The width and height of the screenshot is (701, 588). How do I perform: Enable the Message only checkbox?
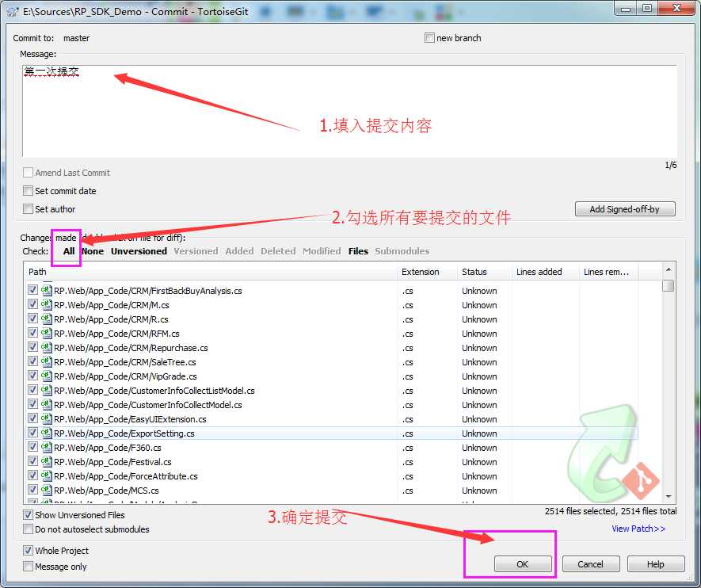tap(28, 567)
